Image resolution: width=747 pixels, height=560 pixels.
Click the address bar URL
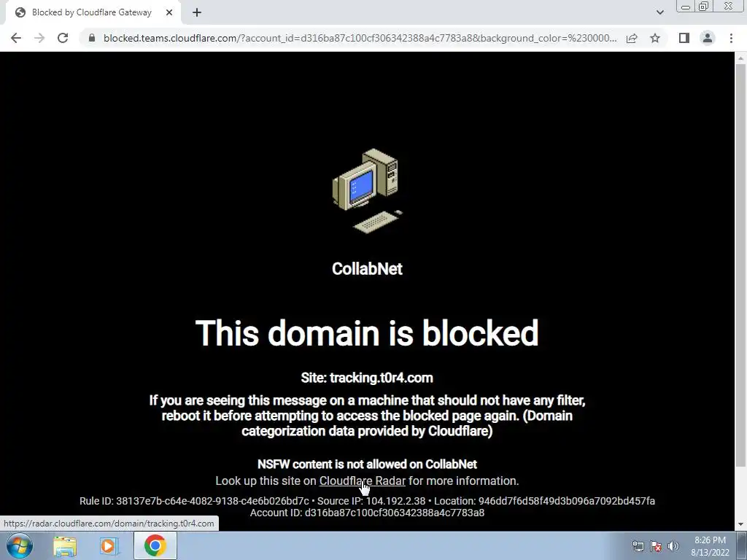click(360, 38)
